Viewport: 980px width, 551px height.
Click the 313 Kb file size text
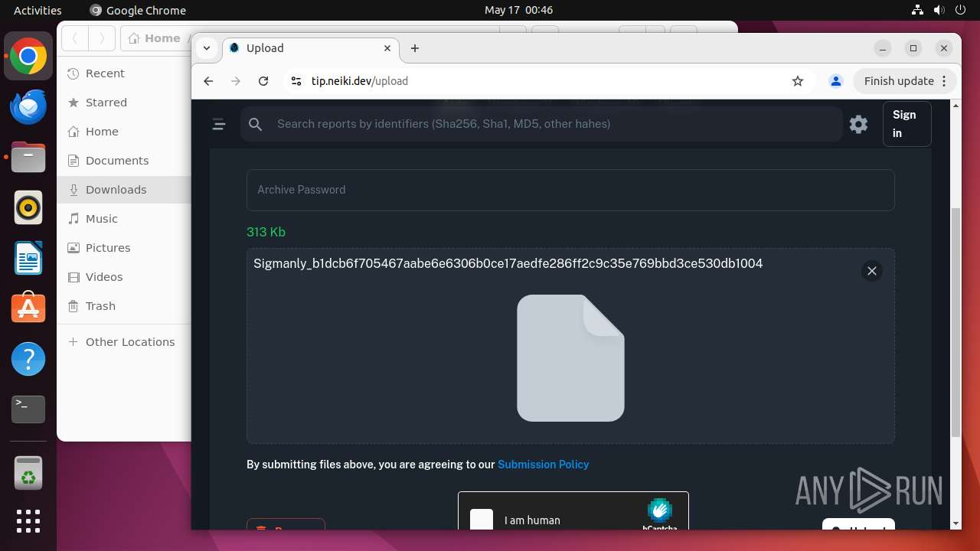(x=266, y=232)
